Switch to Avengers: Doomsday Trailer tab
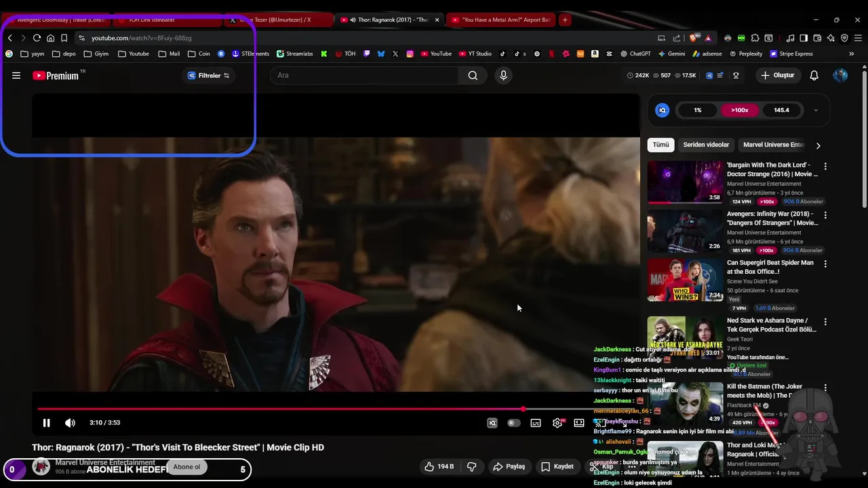Image resolution: width=868 pixels, height=488 pixels. pyautogui.click(x=56, y=20)
